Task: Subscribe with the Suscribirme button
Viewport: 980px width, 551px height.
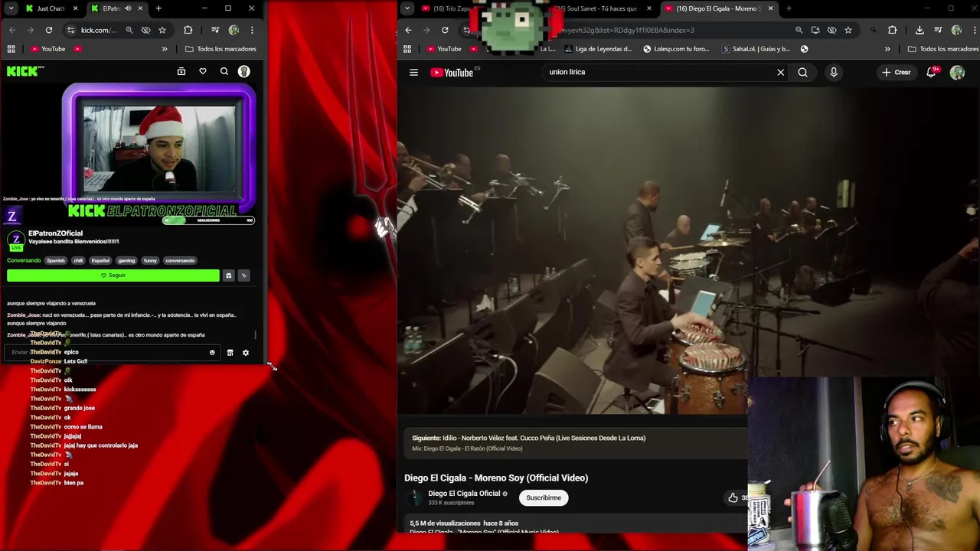Action: click(544, 498)
